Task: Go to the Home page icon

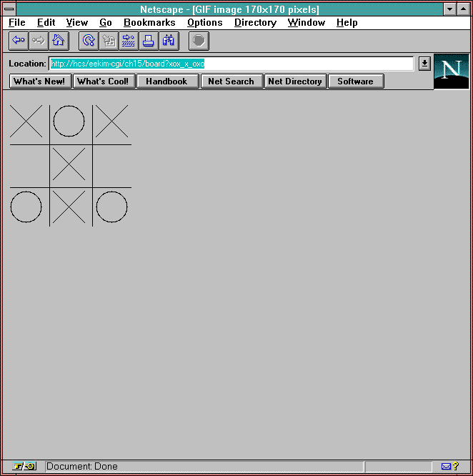Action: click(x=58, y=41)
